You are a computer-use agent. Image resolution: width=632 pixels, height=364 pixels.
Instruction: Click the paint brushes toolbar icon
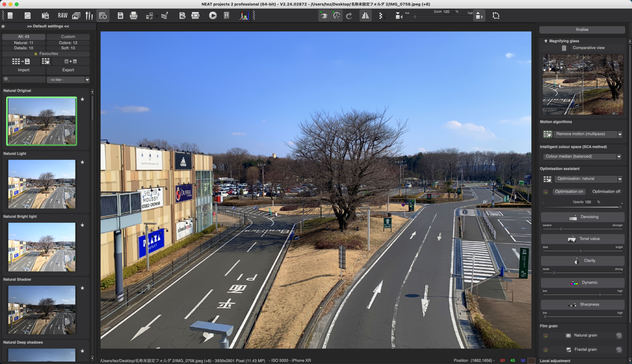(89, 16)
